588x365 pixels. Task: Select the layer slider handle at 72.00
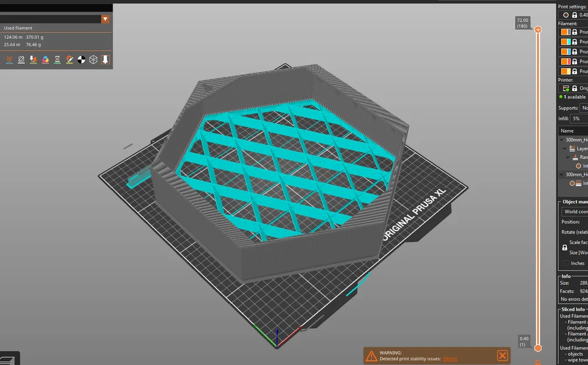click(538, 28)
